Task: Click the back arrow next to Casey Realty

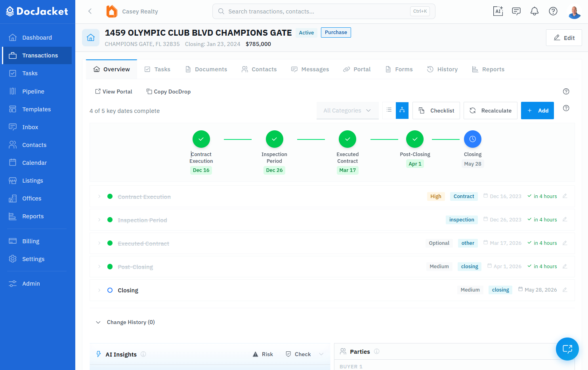Action: pos(90,11)
